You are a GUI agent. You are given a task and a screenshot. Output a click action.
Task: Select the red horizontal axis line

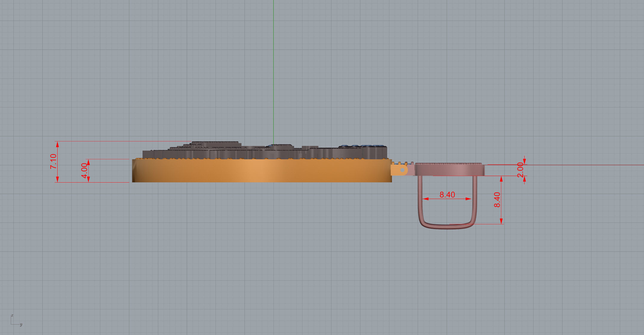tap(582, 165)
